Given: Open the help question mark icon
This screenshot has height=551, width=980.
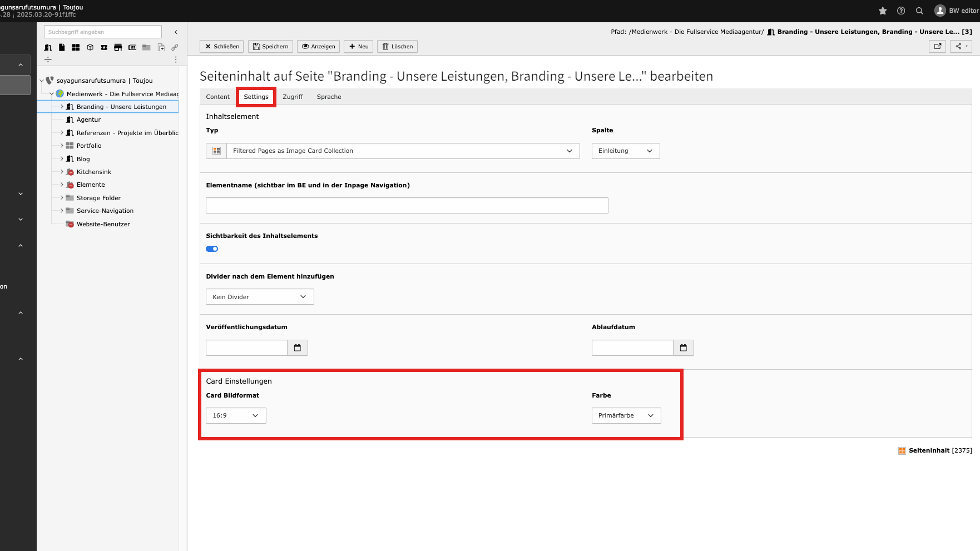Looking at the screenshot, I should tap(901, 11).
